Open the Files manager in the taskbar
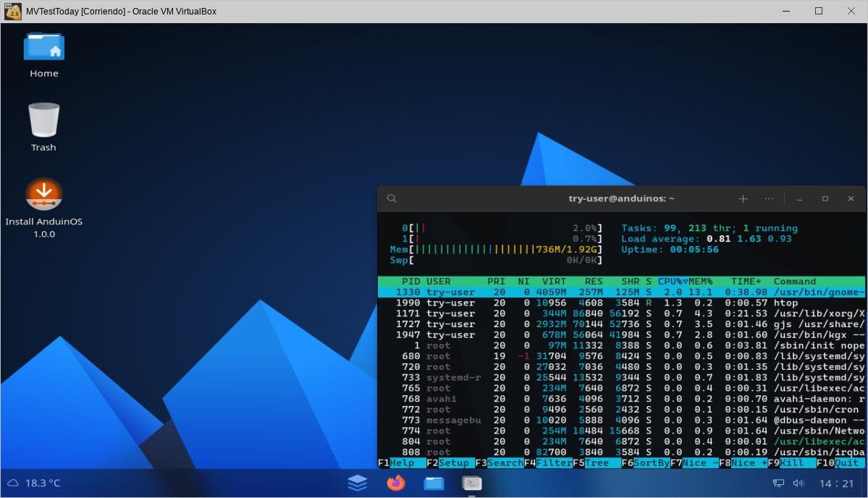This screenshot has height=498, width=868. tap(434, 483)
